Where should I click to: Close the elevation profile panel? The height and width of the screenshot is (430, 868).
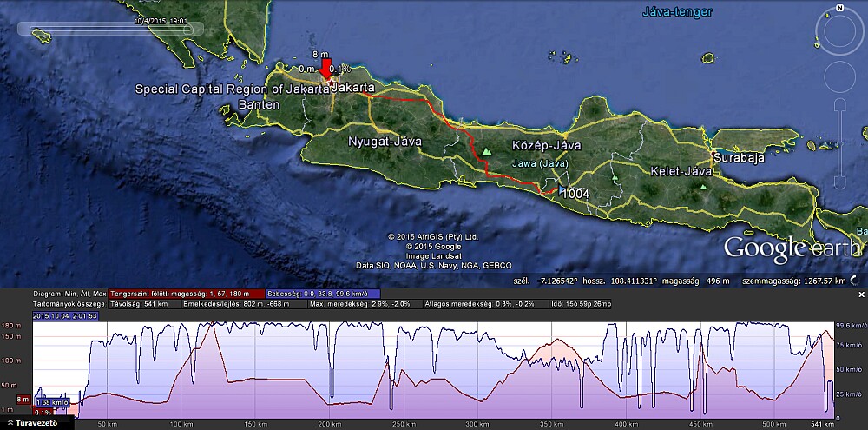861,294
